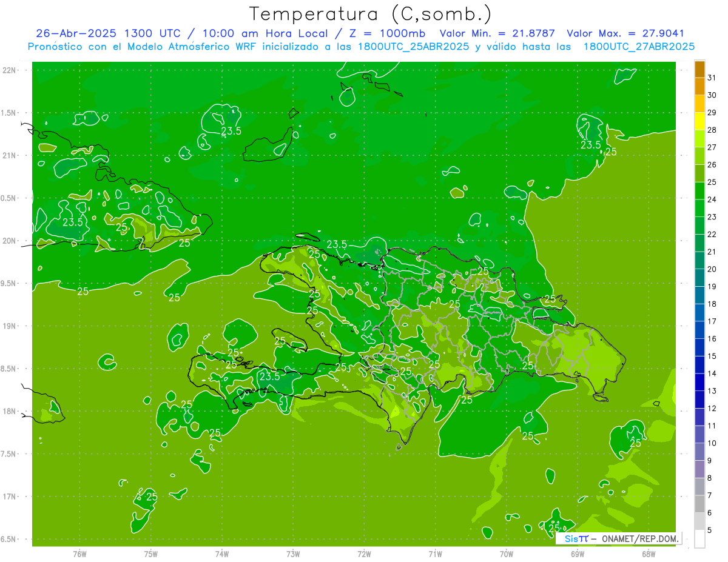
Task: Click the legend value "24"
Action: pyautogui.click(x=712, y=199)
